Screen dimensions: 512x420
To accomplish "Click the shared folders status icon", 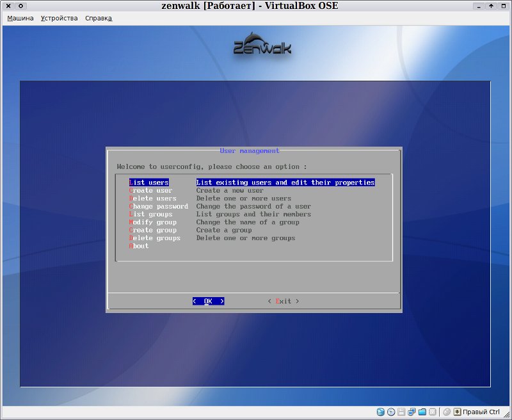I will click(422, 412).
